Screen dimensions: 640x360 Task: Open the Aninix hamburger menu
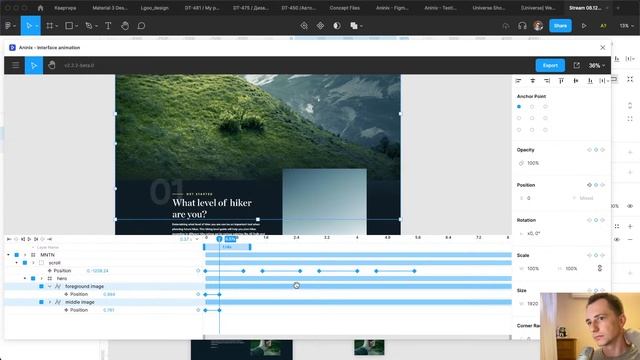[15, 65]
